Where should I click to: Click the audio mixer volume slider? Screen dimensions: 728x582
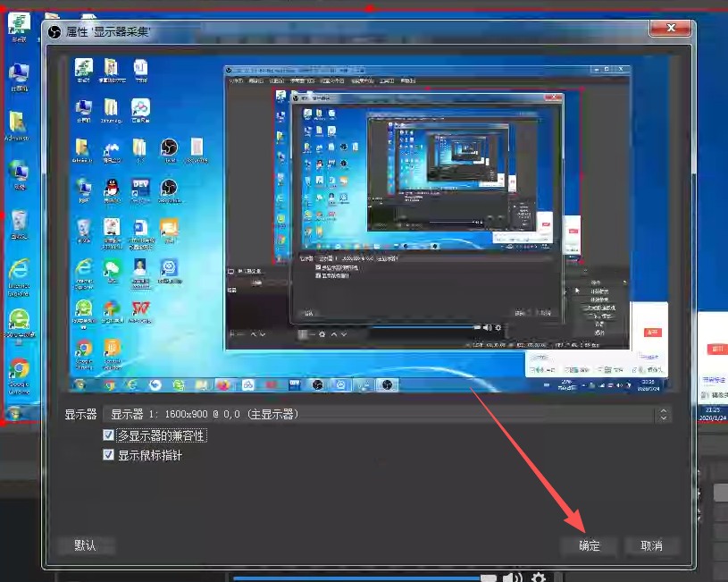357,578
